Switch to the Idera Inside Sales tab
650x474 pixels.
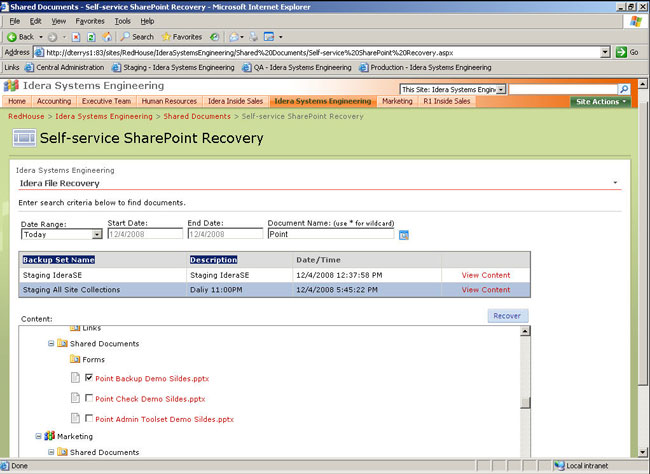235,101
